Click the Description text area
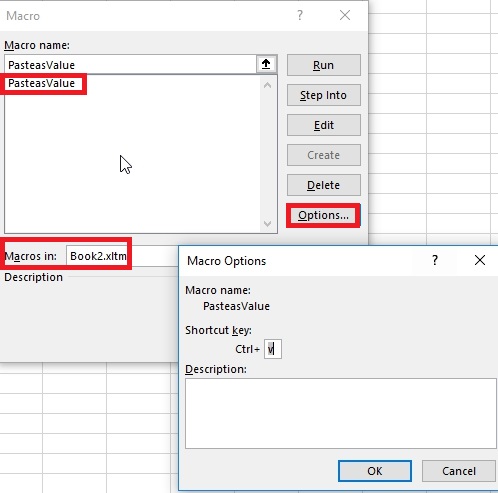 pyautogui.click(x=341, y=413)
